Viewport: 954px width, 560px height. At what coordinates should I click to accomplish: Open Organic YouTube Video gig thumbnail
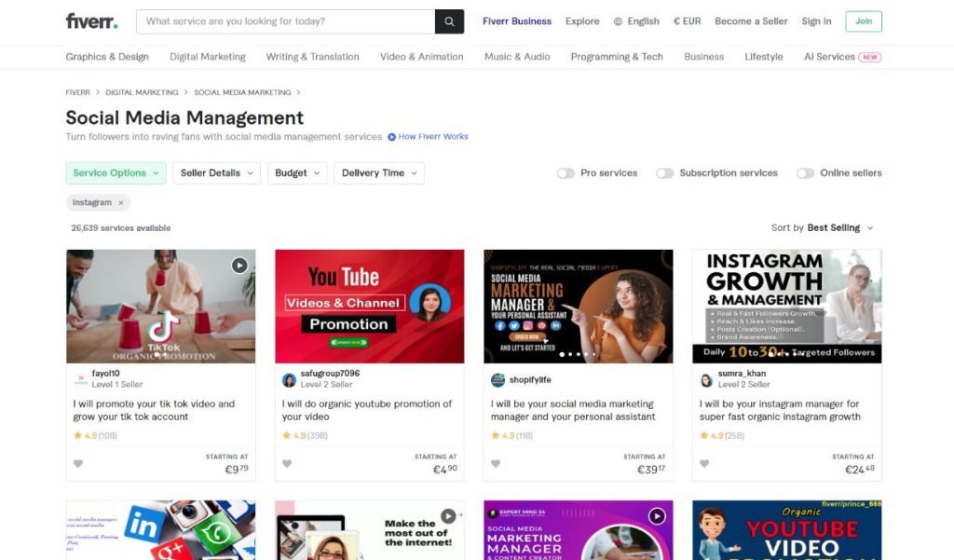[x=786, y=530]
